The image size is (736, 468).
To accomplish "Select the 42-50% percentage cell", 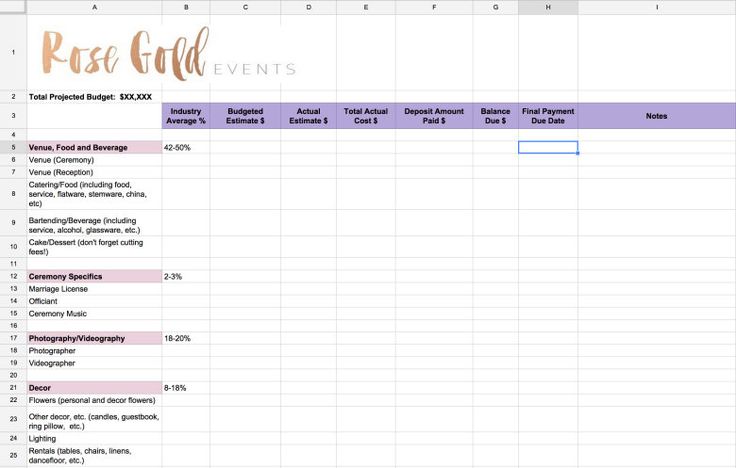I will [186, 147].
